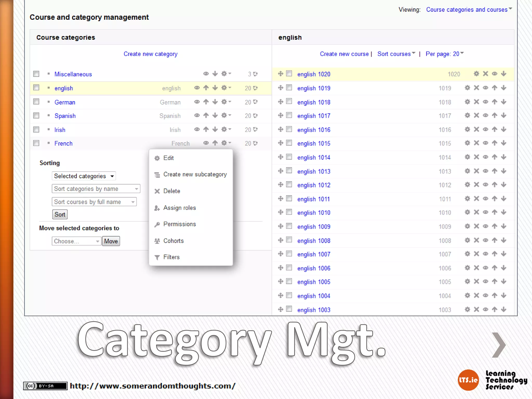Hide the Irish category with the eye icon
Image resolution: width=532 pixels, height=399 pixels.
[x=197, y=129]
